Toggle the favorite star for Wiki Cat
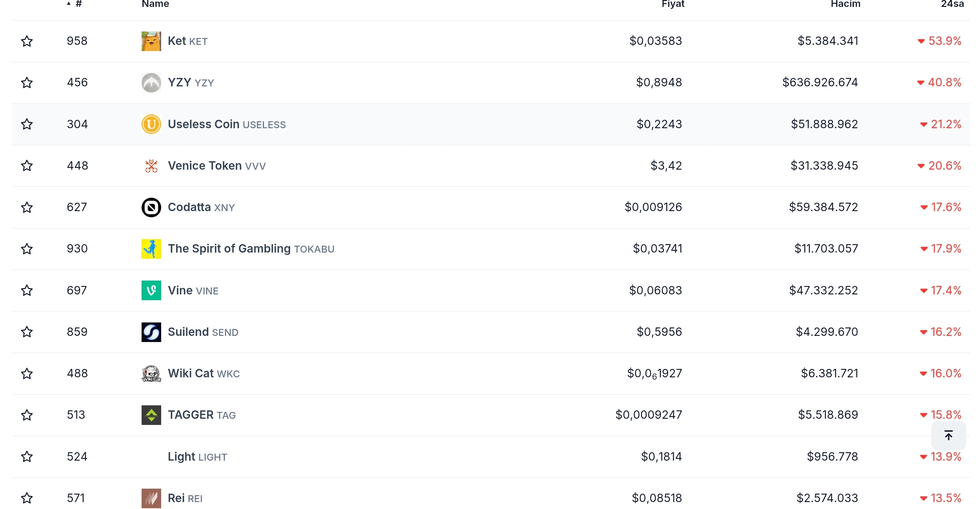Viewport: 980px width, 509px height. [27, 373]
